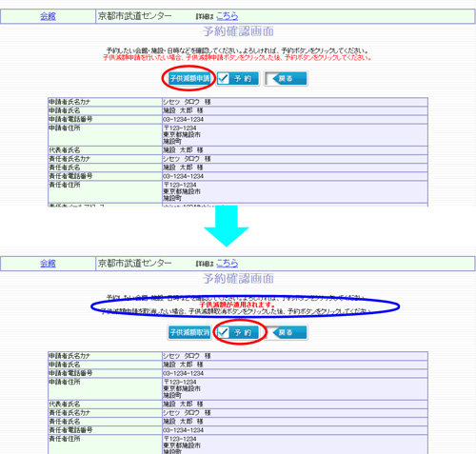
Task: Open the こちら details link in the first screen header
Action: pyautogui.click(x=227, y=16)
